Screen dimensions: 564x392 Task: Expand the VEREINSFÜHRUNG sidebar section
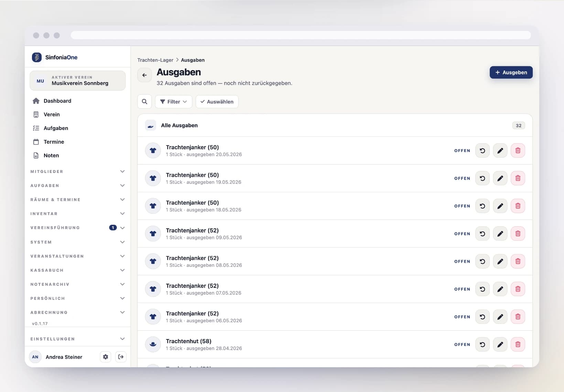pos(77,228)
